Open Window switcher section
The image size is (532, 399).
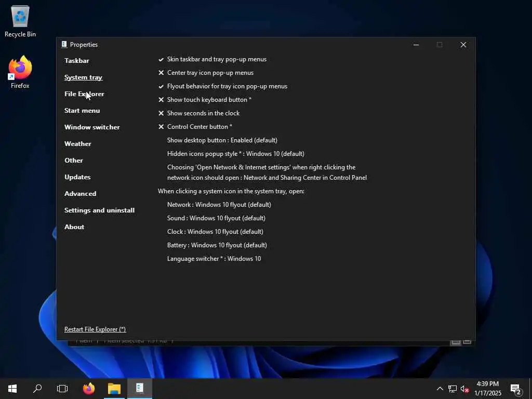point(92,127)
